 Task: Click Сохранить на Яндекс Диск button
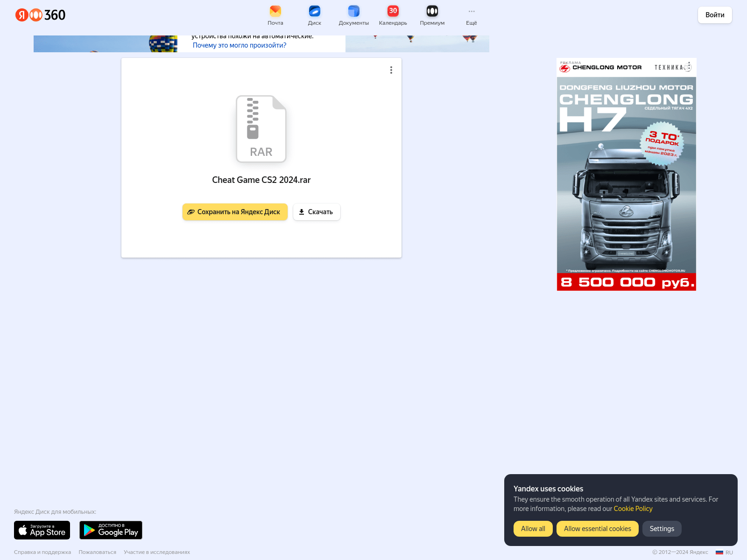tap(235, 212)
